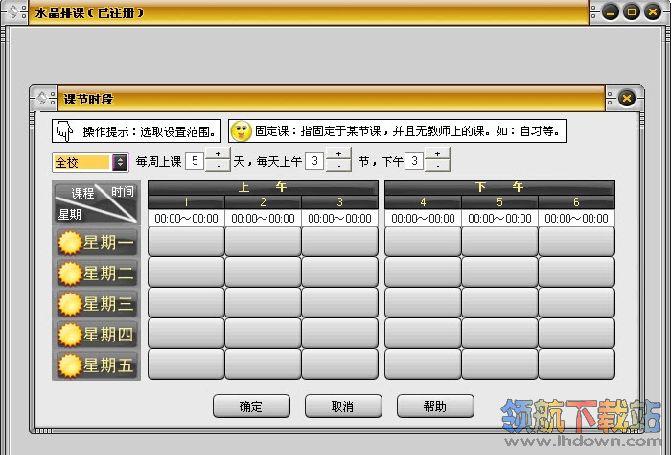This screenshot has width=672, height=455.
Task: Increase afternoon periods with plus stepper
Action: [x=438, y=154]
